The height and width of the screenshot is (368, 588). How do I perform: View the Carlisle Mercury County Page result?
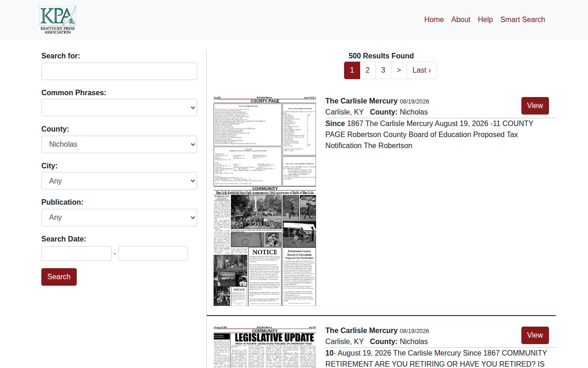point(535,106)
